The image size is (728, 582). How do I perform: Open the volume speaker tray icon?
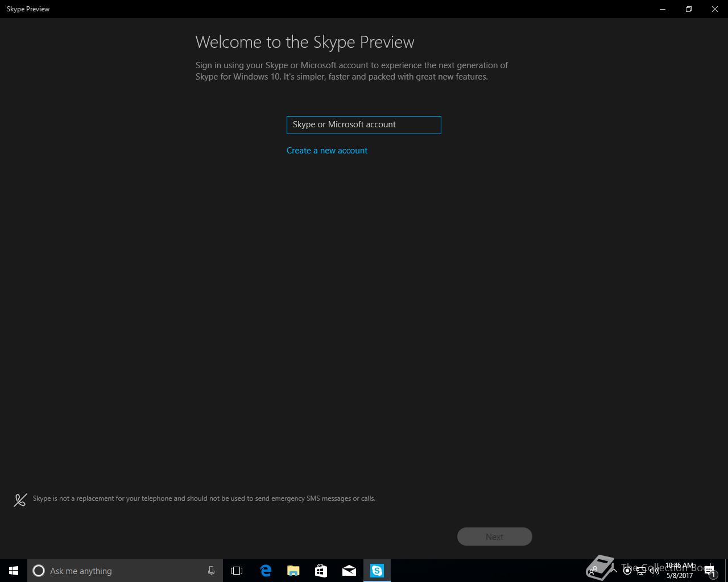coord(655,571)
